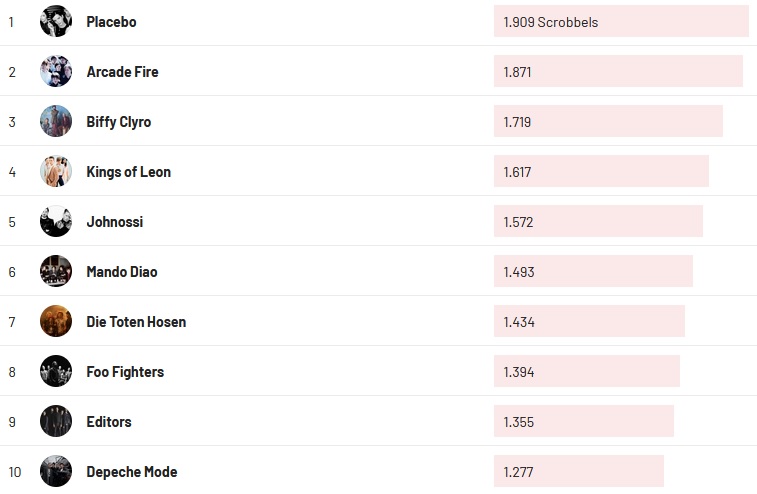This screenshot has height=494, width=757.
Task: Select the Kings of Leon name
Action: point(128,172)
